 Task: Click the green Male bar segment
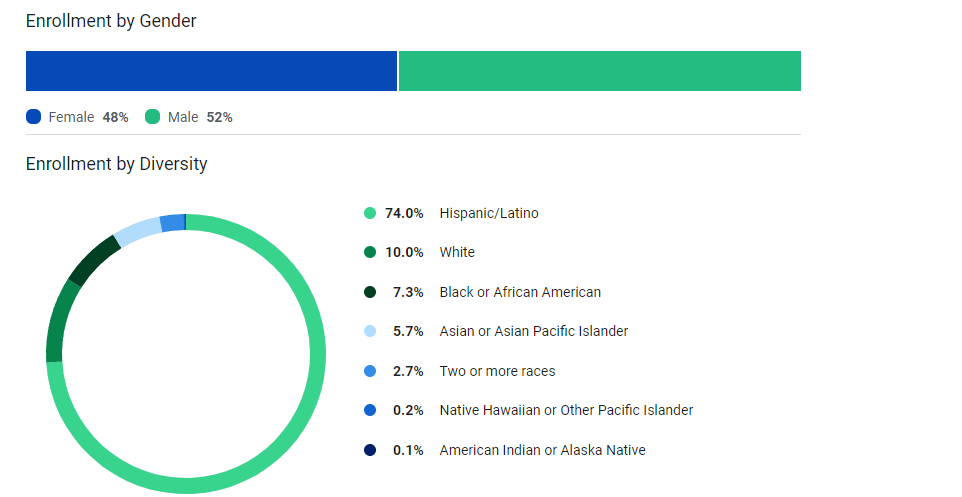coord(600,71)
